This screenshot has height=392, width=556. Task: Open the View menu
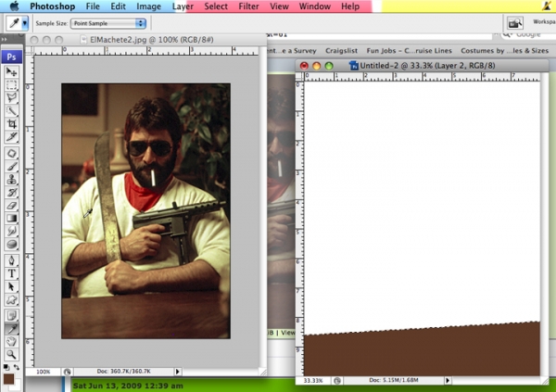279,6
